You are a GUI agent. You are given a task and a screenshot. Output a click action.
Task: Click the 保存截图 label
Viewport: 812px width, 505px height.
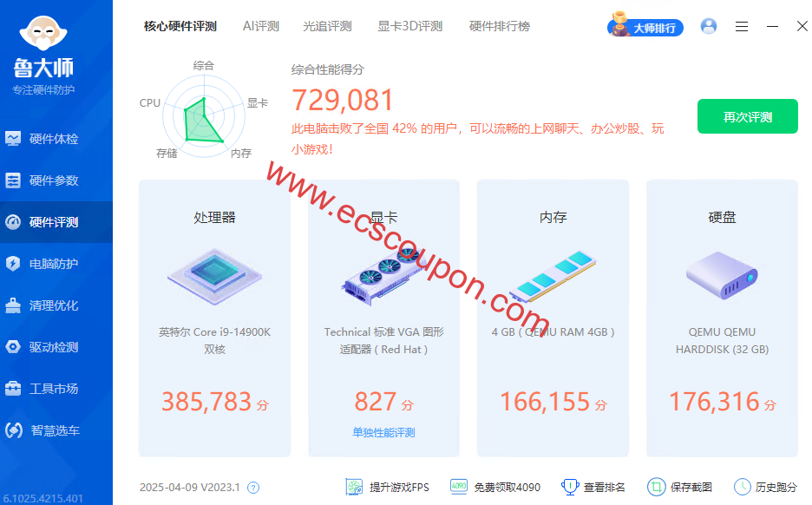[x=691, y=488]
